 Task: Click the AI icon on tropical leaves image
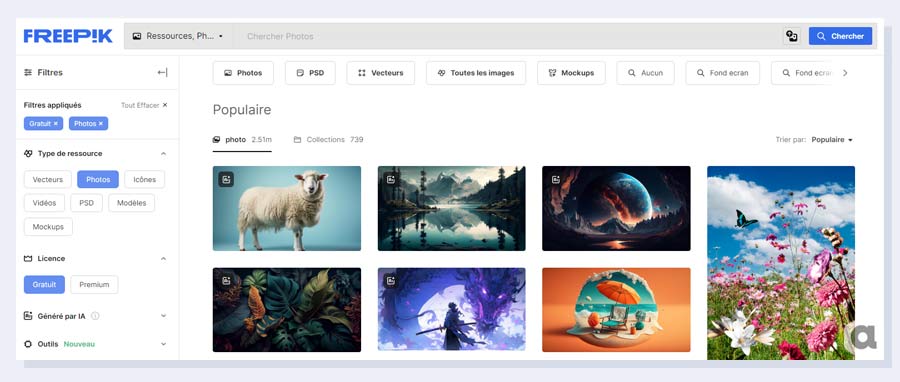pyautogui.click(x=226, y=280)
